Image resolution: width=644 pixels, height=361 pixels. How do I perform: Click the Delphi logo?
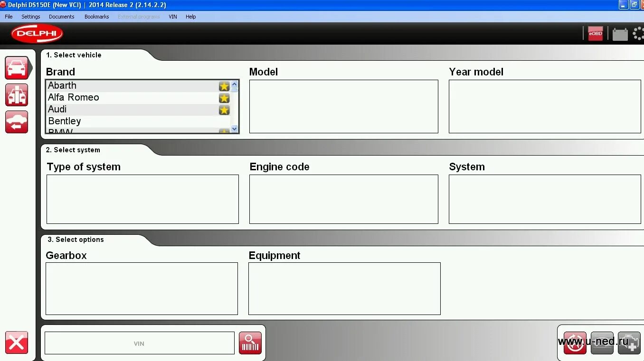37,34
